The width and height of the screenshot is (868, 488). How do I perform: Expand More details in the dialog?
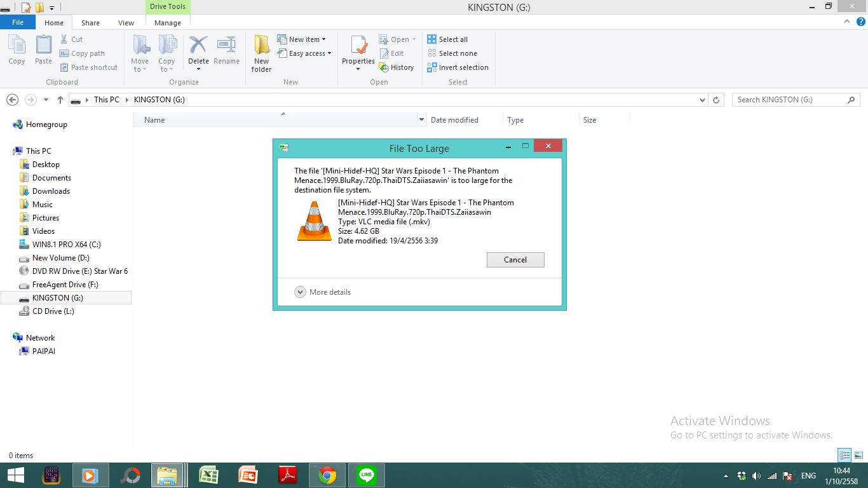click(x=323, y=292)
